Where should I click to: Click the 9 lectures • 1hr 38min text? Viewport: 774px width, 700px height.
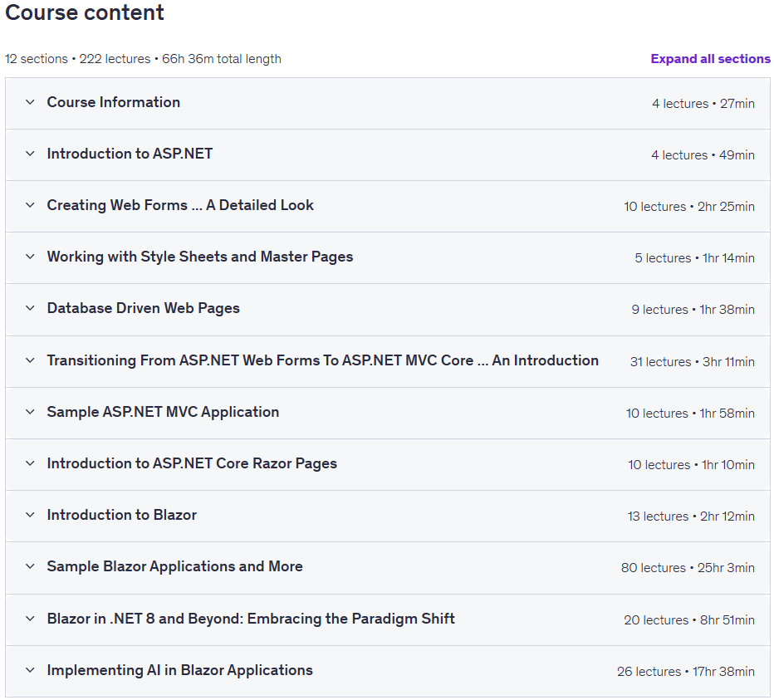(x=693, y=310)
